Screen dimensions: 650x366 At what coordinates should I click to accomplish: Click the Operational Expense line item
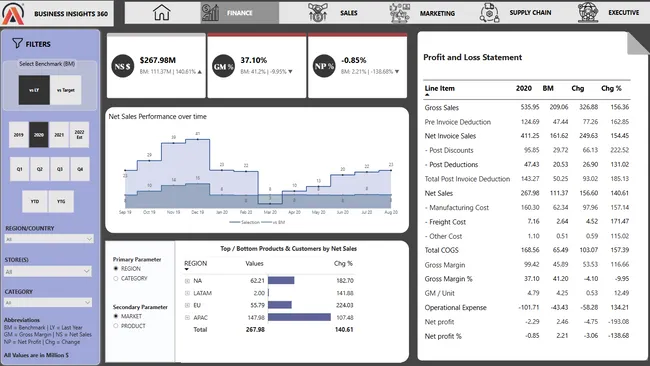click(x=456, y=308)
